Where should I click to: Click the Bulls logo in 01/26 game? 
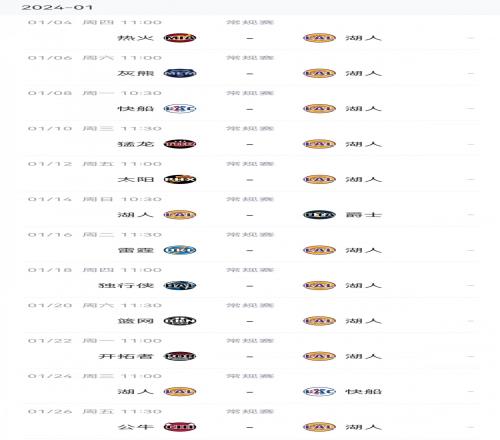pos(180,427)
